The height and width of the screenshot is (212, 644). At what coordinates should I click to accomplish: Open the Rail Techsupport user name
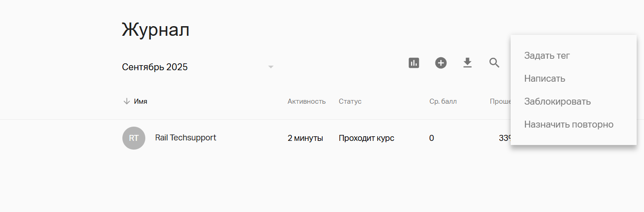point(186,138)
